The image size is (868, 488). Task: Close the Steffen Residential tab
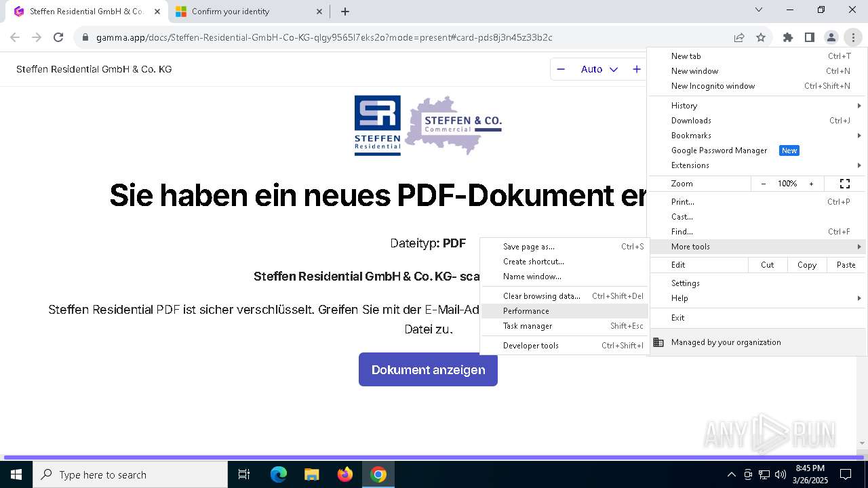pyautogui.click(x=157, y=12)
